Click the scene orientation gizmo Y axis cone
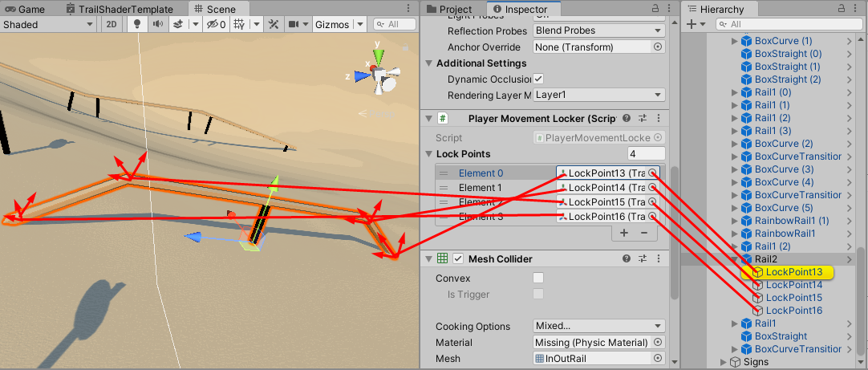The image size is (868, 370). (x=379, y=55)
